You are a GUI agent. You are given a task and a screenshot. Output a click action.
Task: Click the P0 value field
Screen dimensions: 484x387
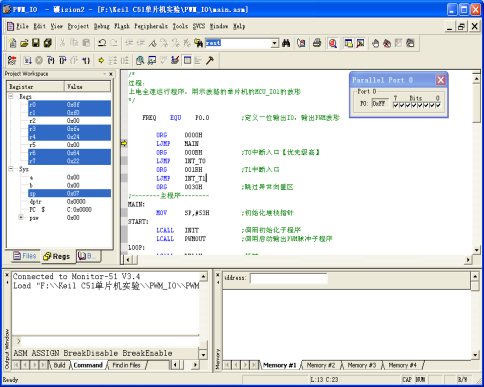tap(380, 103)
